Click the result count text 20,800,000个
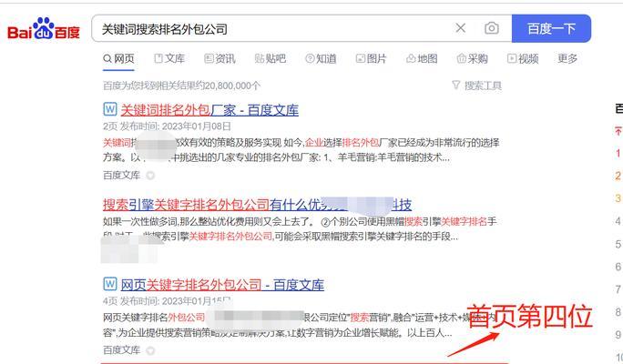623x364 pixels. click(233, 86)
